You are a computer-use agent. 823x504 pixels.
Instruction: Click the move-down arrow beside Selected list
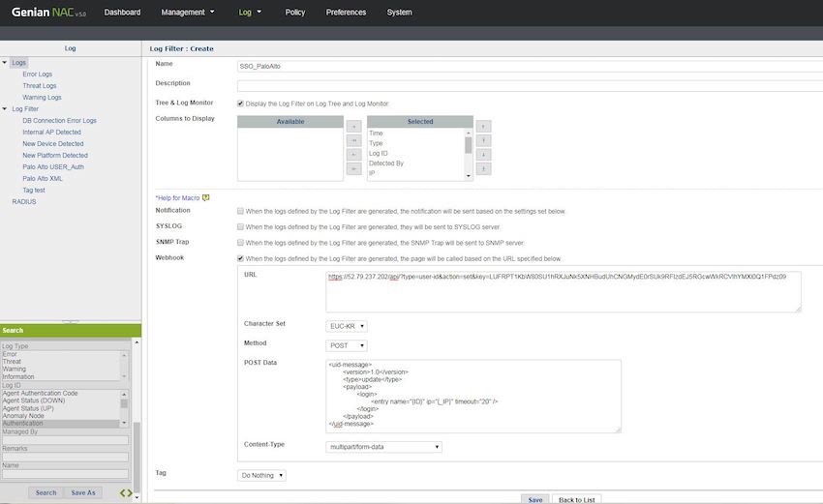click(x=483, y=155)
